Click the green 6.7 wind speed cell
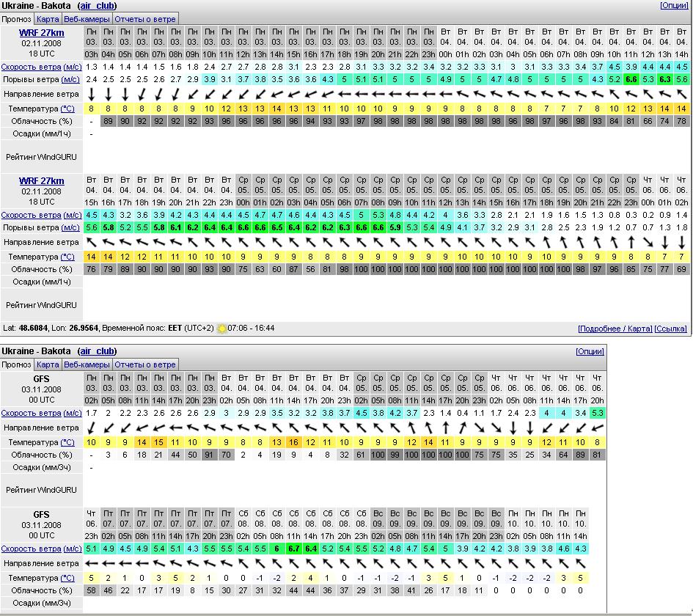The width and height of the screenshot is (693, 616). (x=294, y=549)
